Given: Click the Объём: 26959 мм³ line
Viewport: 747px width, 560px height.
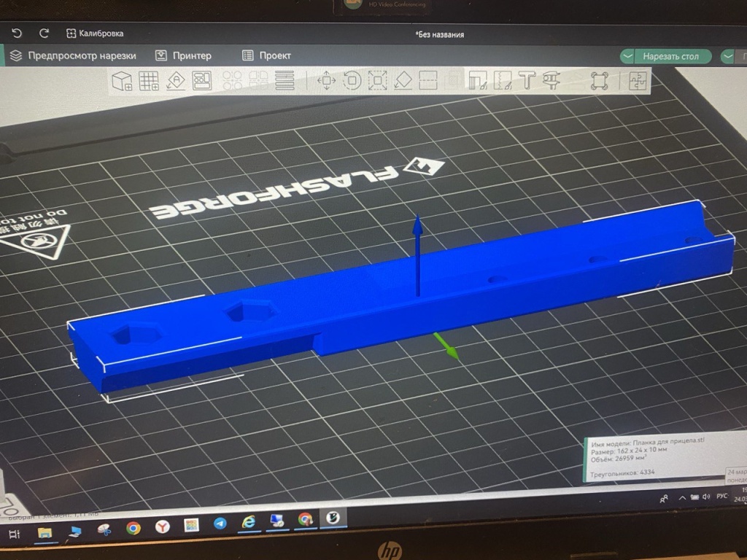Looking at the screenshot, I should coord(619,459).
